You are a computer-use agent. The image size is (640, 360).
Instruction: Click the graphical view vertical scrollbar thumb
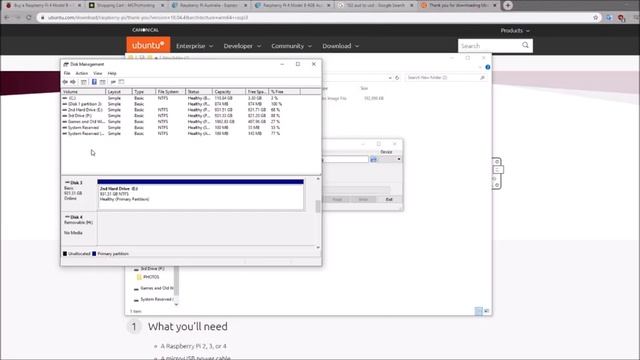pos(318,207)
